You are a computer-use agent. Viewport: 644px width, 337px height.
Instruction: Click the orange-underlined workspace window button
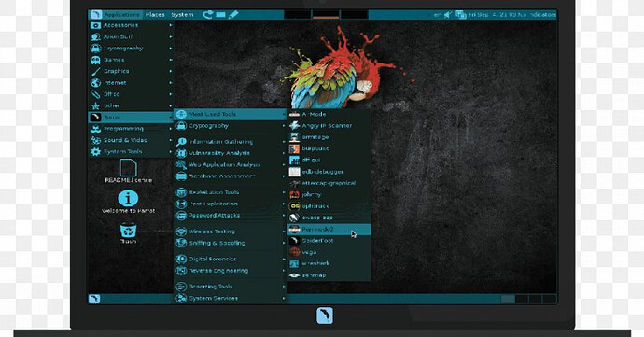point(326,14)
